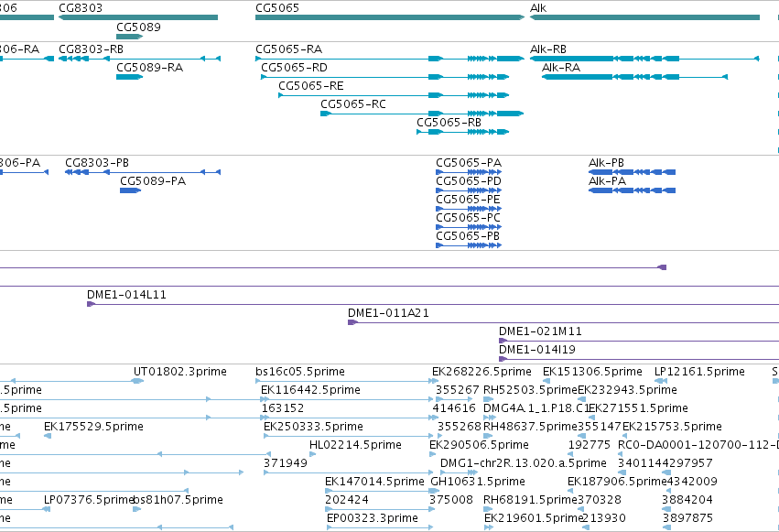Viewport: 779px width, 532px height.
Task: Select the CG5065-PA protein label
Action: 469,163
